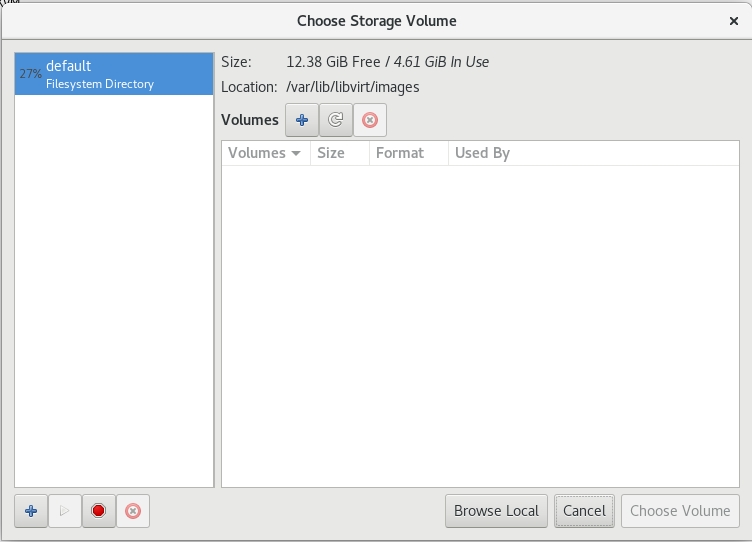Cancel the storage volume dialog
This screenshot has width=752, height=542.
pos(584,511)
